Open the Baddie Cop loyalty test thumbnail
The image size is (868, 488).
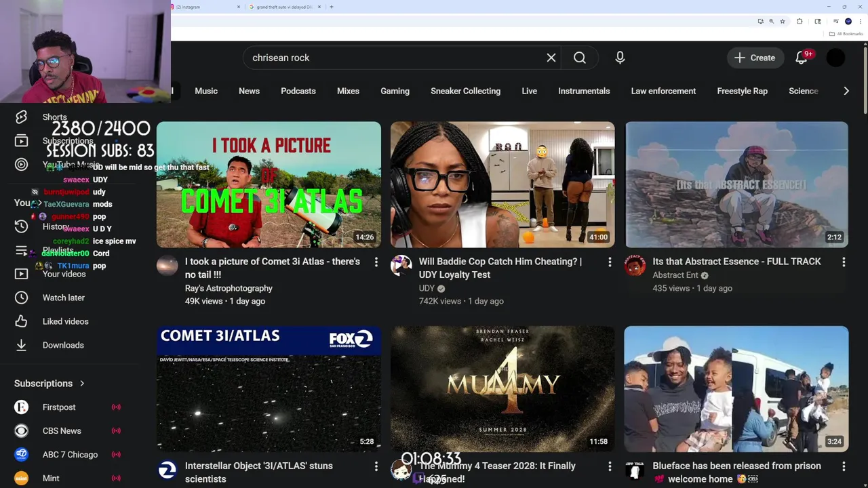(502, 184)
